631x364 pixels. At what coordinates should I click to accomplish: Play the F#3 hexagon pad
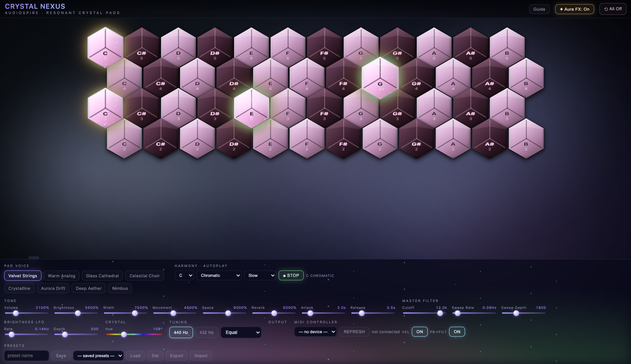point(324,108)
